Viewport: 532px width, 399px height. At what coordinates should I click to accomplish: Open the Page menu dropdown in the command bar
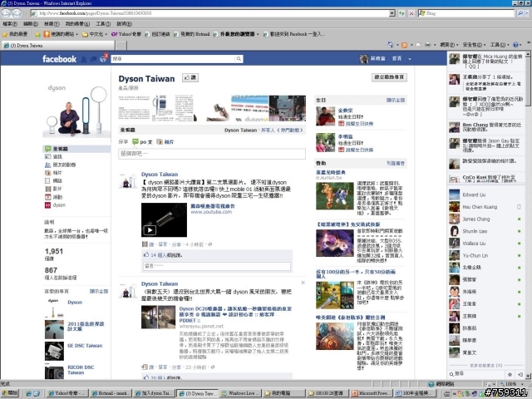[x=449, y=45]
